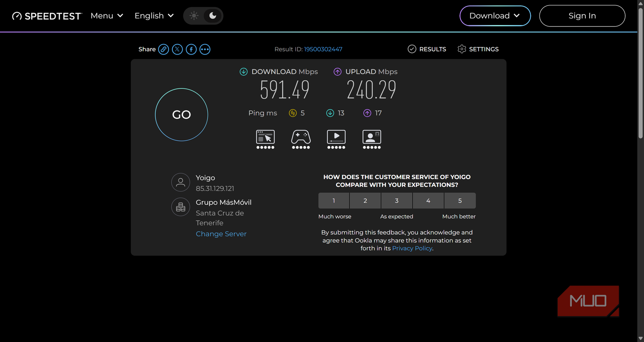
Task: Share result on Facebook
Action: (x=191, y=49)
